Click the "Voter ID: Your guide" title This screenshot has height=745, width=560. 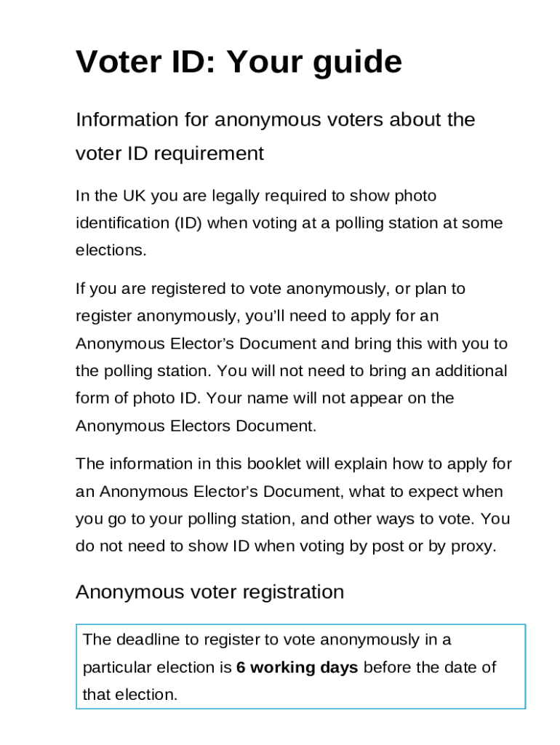[239, 63]
